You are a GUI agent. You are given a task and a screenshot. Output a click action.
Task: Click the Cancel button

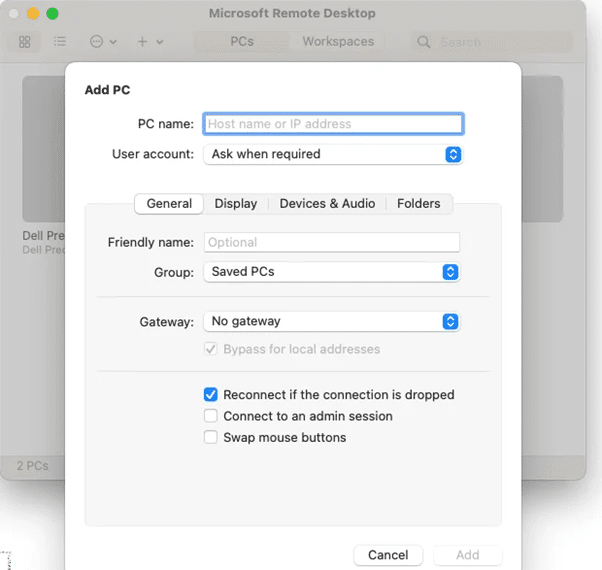(388, 555)
